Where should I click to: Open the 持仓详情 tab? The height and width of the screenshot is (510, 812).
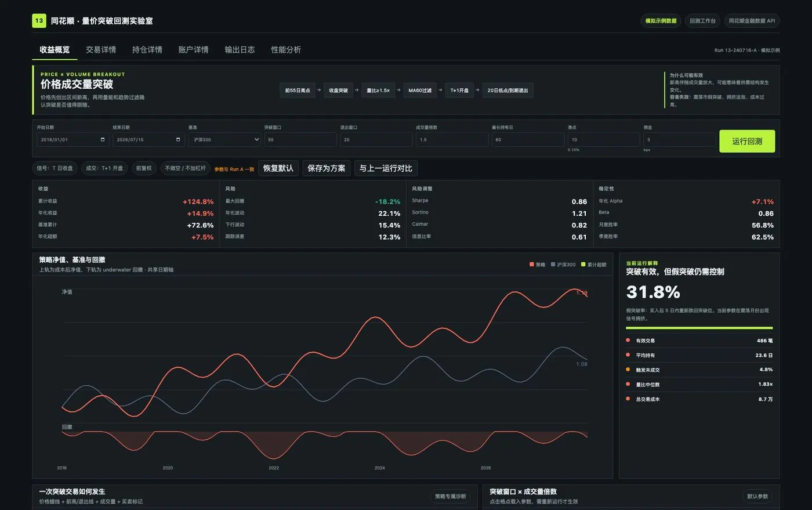tap(147, 50)
